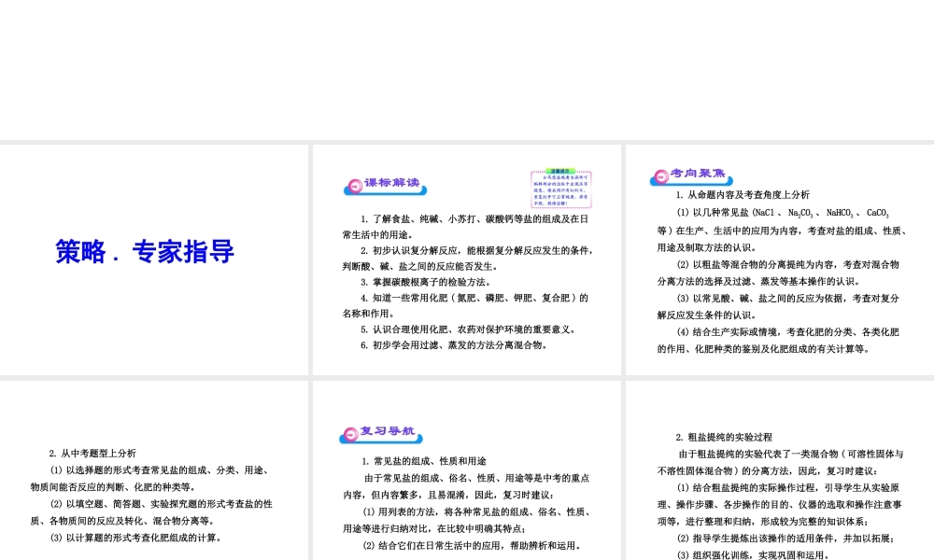Screen dimensions: 934x560
Task: Click line '(3) 以常见酸、碱、盐之间的反应为依据'
Action: 787,298
